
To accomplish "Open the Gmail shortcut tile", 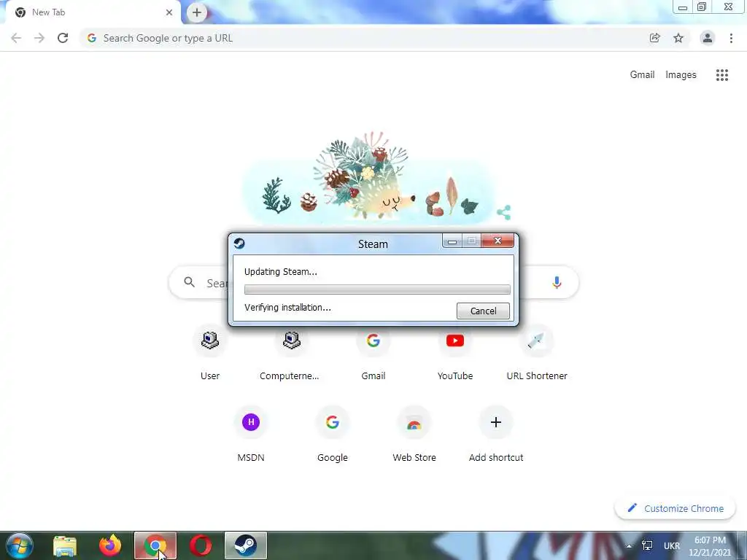I will click(373, 354).
